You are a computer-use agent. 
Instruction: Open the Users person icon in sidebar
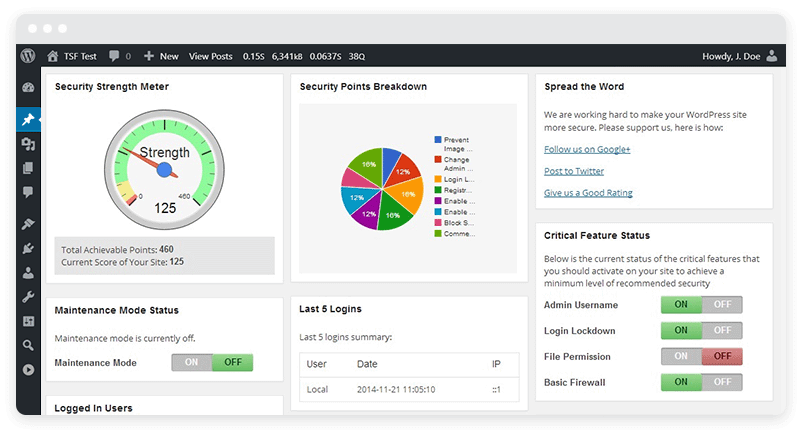(28, 273)
